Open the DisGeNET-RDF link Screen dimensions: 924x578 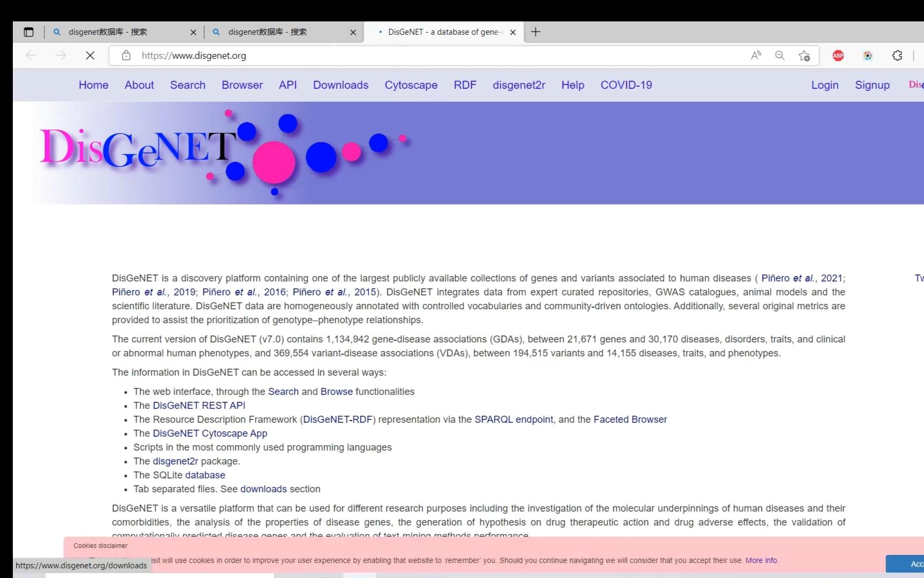pyautogui.click(x=338, y=420)
